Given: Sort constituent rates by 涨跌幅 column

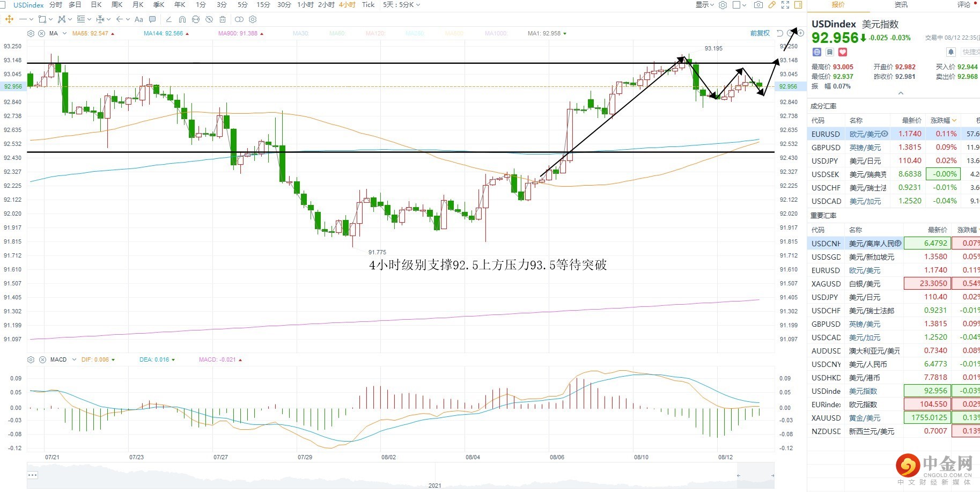Looking at the screenshot, I should [x=943, y=120].
